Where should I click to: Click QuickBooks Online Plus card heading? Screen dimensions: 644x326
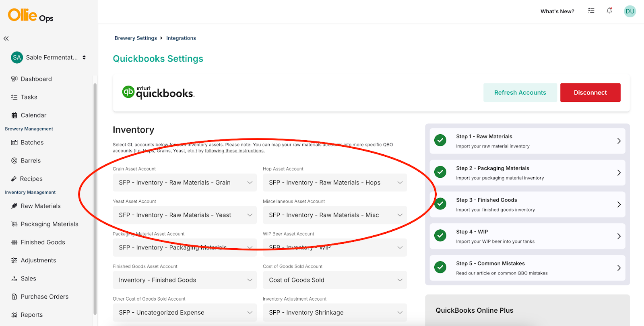[x=475, y=310]
